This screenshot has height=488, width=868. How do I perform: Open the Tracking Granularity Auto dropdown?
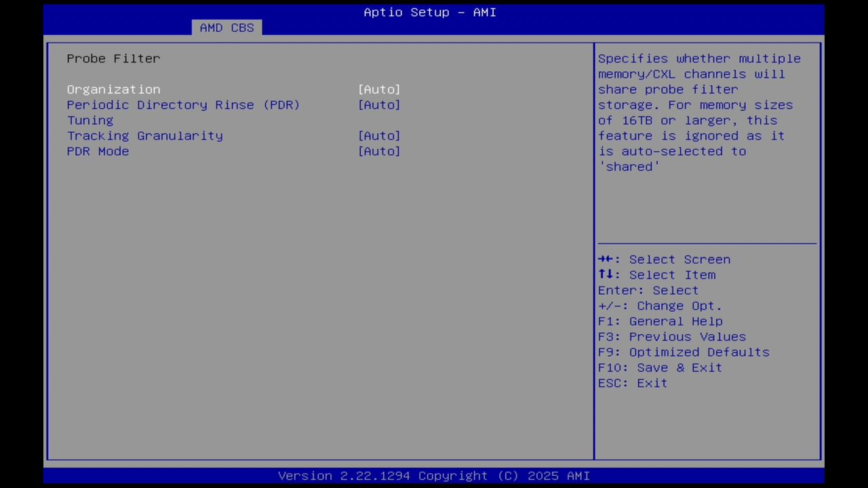point(379,136)
